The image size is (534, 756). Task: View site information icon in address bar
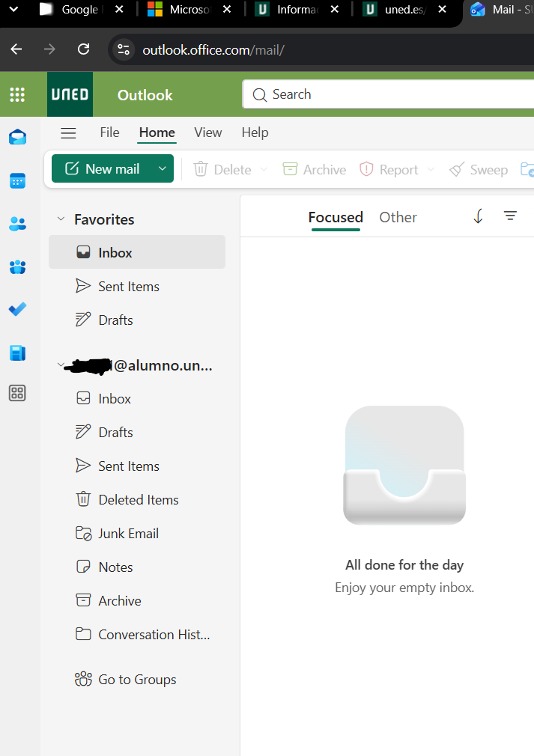124,49
